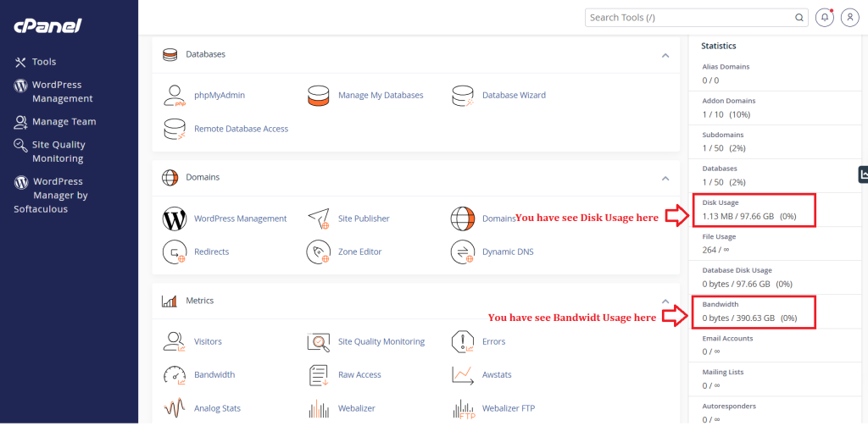The width and height of the screenshot is (868, 426).
Task: Open the Redirects icon
Action: tap(175, 252)
